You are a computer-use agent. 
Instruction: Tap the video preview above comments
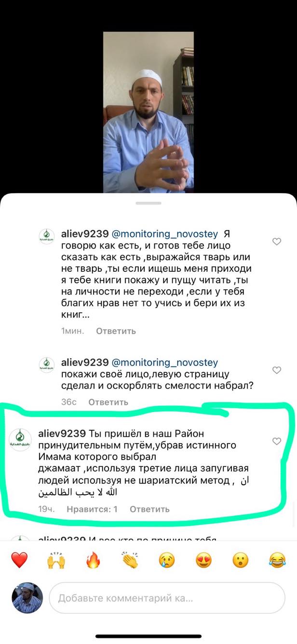click(148, 112)
